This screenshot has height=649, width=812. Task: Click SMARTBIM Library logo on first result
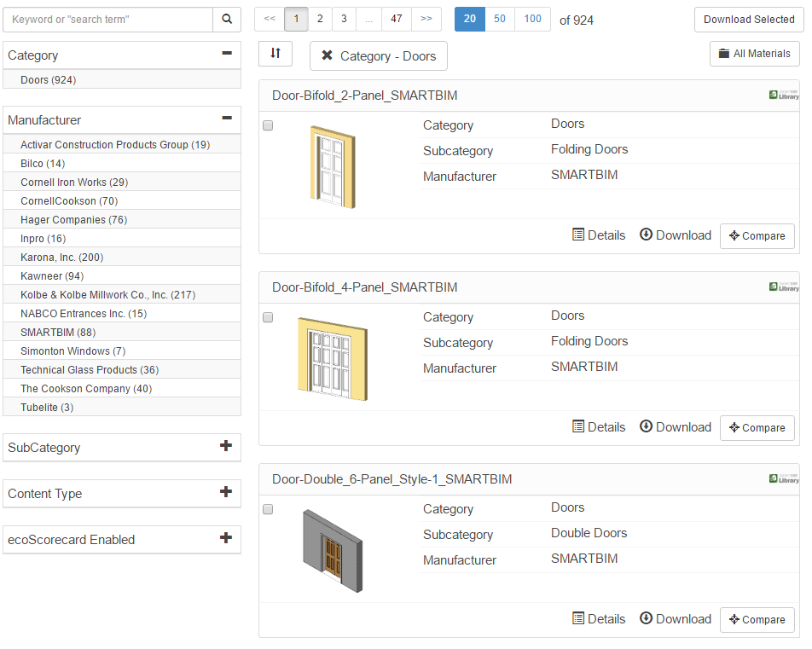[783, 96]
